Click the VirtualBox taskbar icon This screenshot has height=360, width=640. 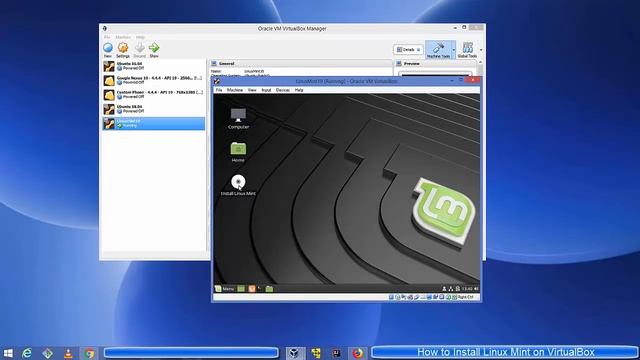tap(294, 353)
